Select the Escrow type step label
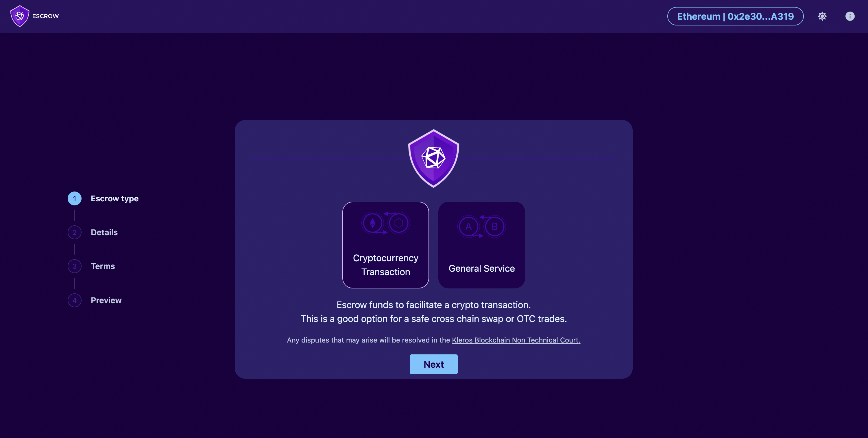The width and height of the screenshot is (868, 438). tap(114, 198)
